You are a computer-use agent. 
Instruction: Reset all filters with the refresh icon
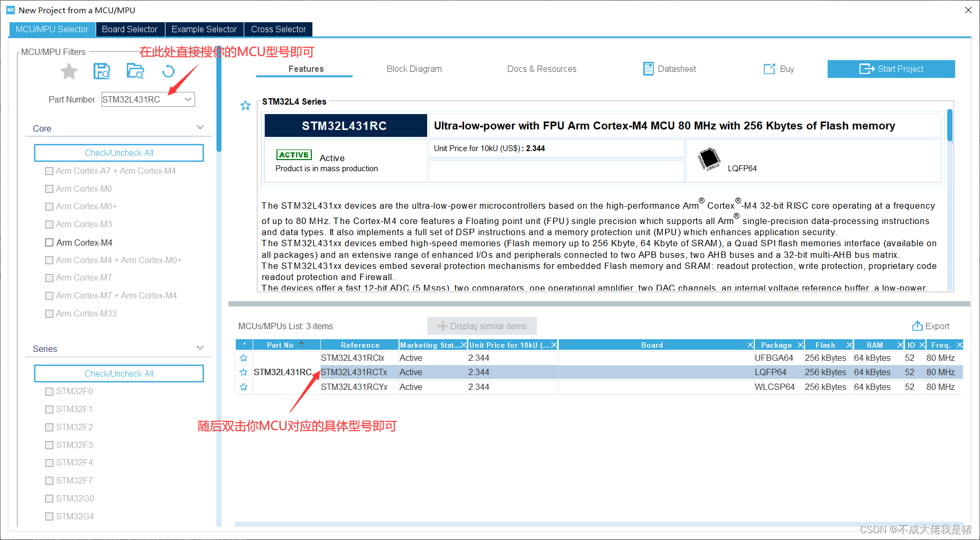point(168,71)
